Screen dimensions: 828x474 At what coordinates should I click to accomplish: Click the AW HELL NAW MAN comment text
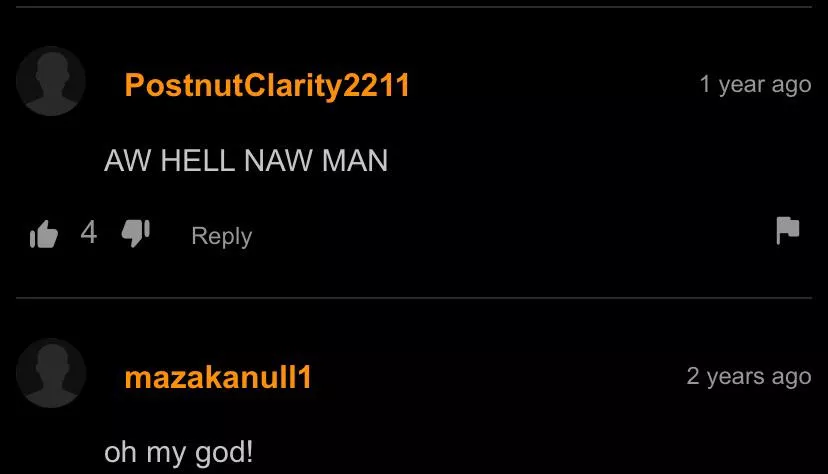pyautogui.click(x=246, y=160)
